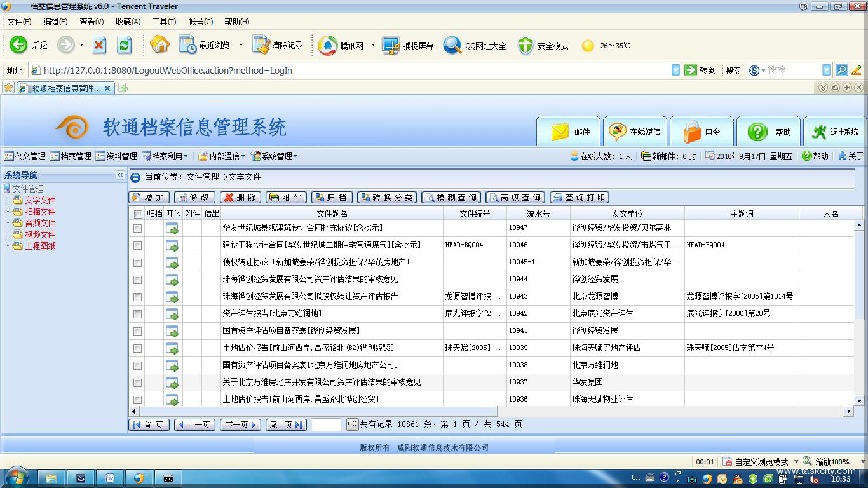Open the 档案管理 menu
The image size is (868, 488).
(x=71, y=156)
